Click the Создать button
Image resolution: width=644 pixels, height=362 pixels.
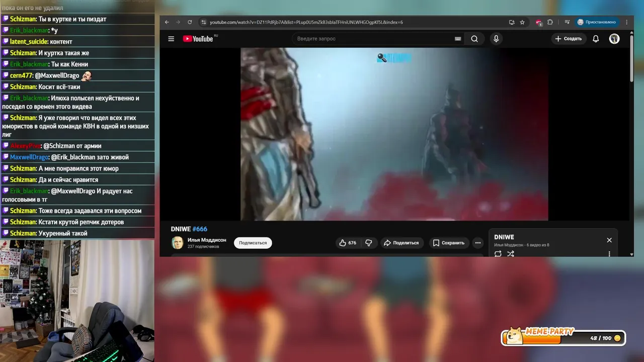click(568, 39)
